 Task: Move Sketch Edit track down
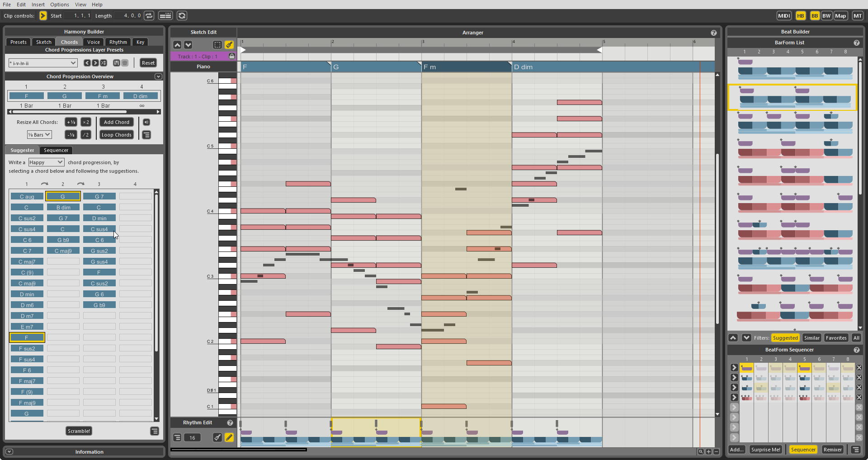188,45
